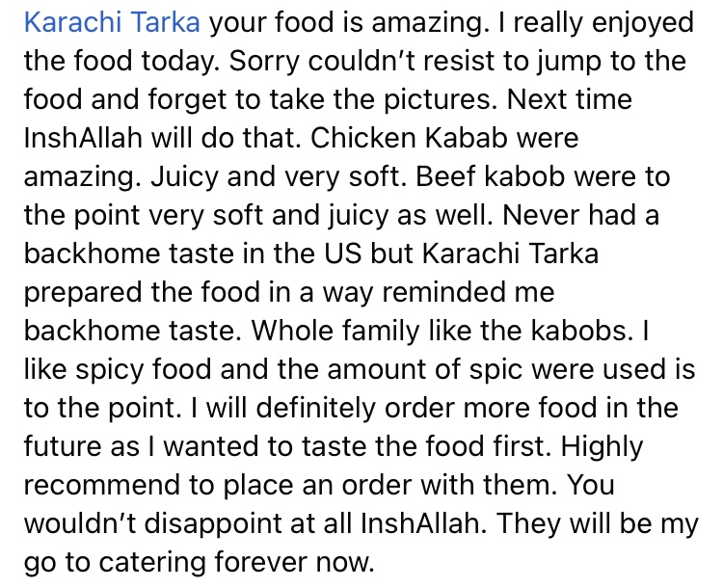Open the blue Karachi Tarka profile link
The image size is (723, 588).
click(112, 22)
